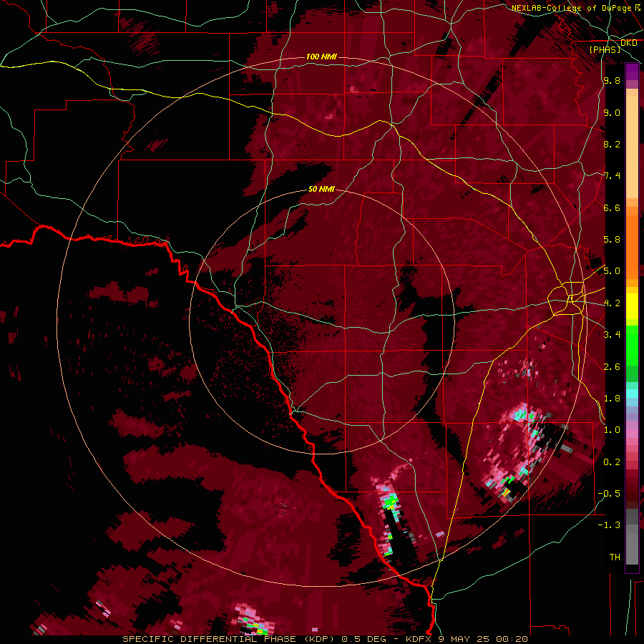Click the 4.2 value on the scale
The height and width of the screenshot is (644, 644).
[x=612, y=303]
